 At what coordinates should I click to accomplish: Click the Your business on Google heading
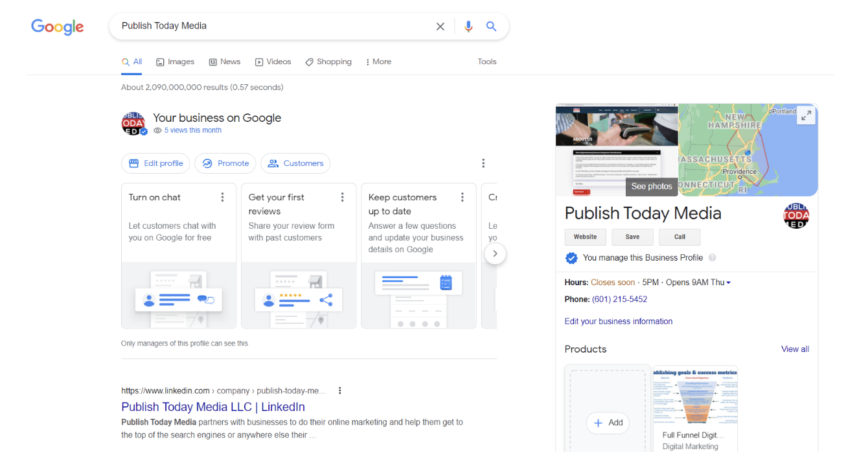[x=217, y=118]
